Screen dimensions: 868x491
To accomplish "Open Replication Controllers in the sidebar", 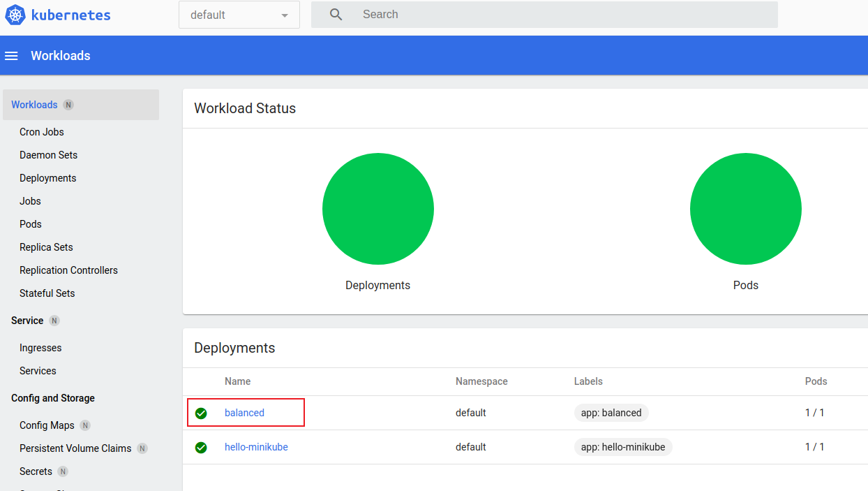I will coord(68,270).
